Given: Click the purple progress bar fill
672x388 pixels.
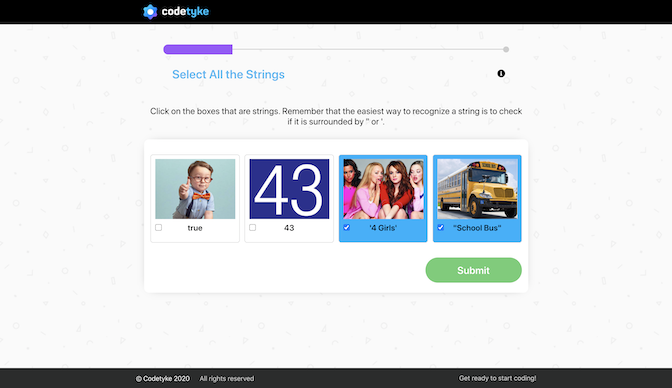Looking at the screenshot, I should pos(198,49).
